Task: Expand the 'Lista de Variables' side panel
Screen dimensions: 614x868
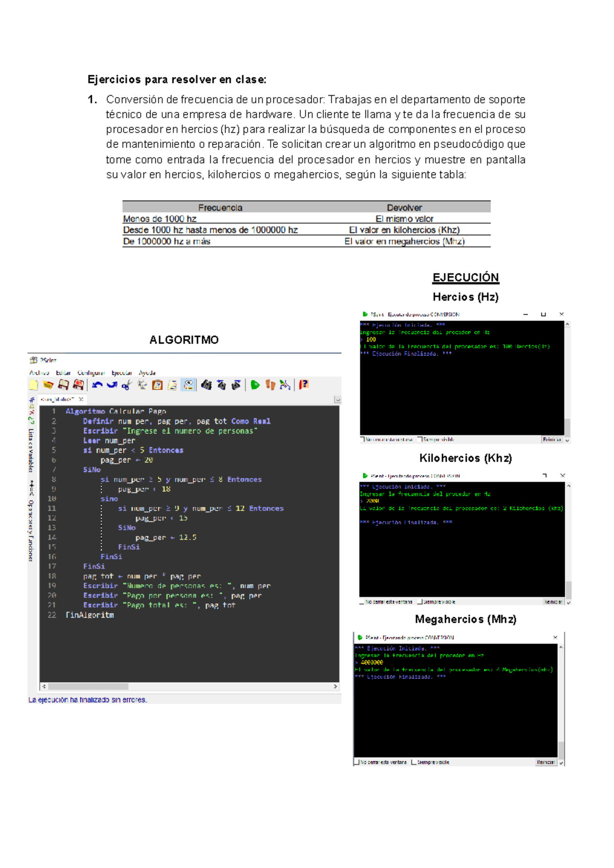Action: coord(31,450)
